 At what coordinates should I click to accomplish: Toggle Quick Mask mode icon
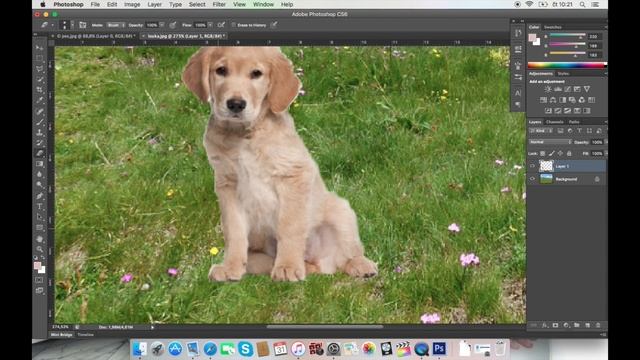(x=39, y=280)
